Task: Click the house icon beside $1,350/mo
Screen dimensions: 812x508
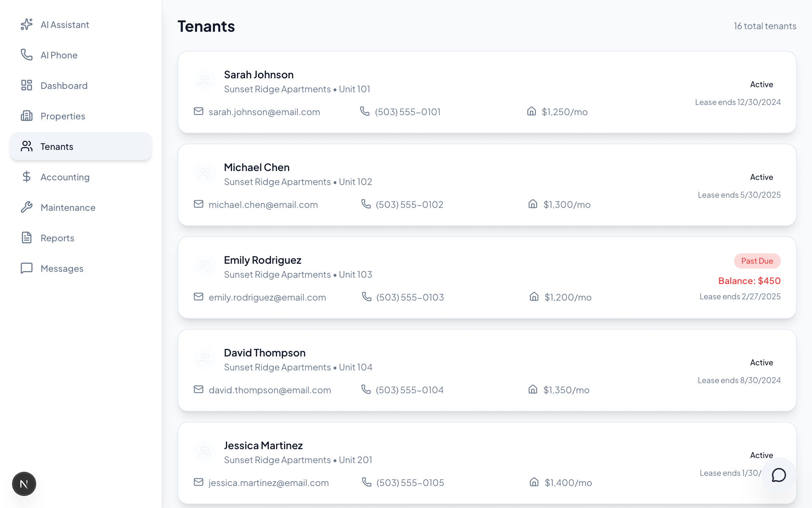Action: pos(533,389)
